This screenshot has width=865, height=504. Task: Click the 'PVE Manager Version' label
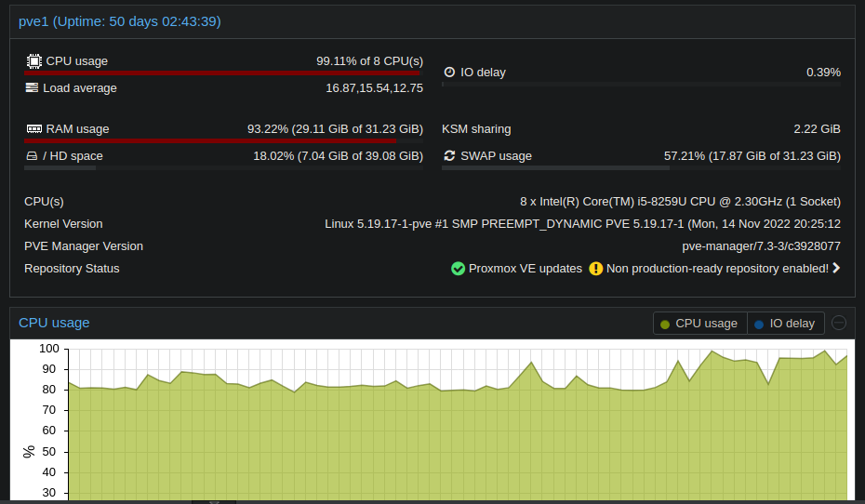click(x=84, y=246)
